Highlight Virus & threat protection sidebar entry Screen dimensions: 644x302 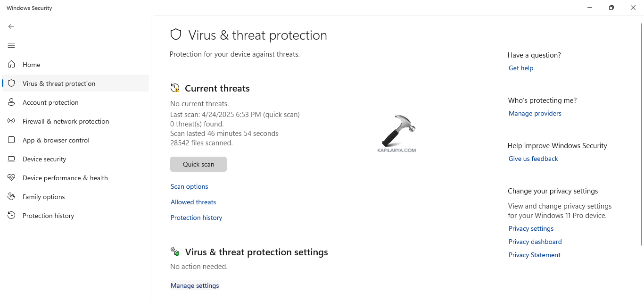(x=58, y=83)
